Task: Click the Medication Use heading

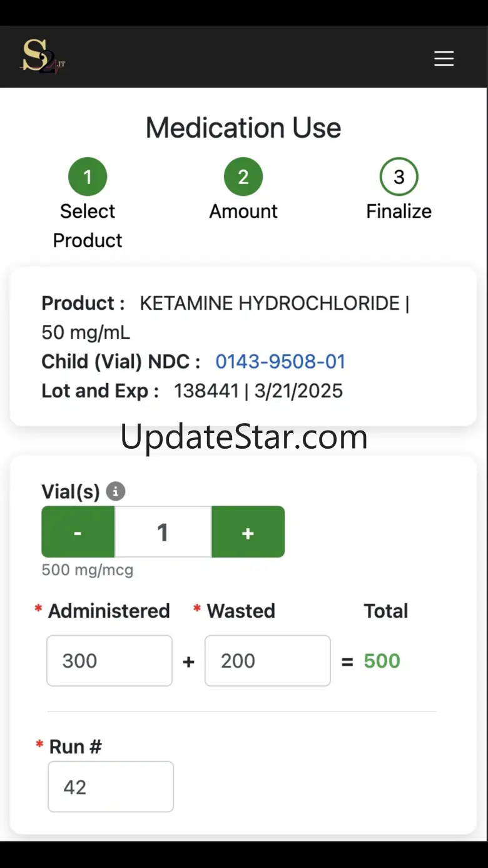Action: pyautogui.click(x=243, y=128)
